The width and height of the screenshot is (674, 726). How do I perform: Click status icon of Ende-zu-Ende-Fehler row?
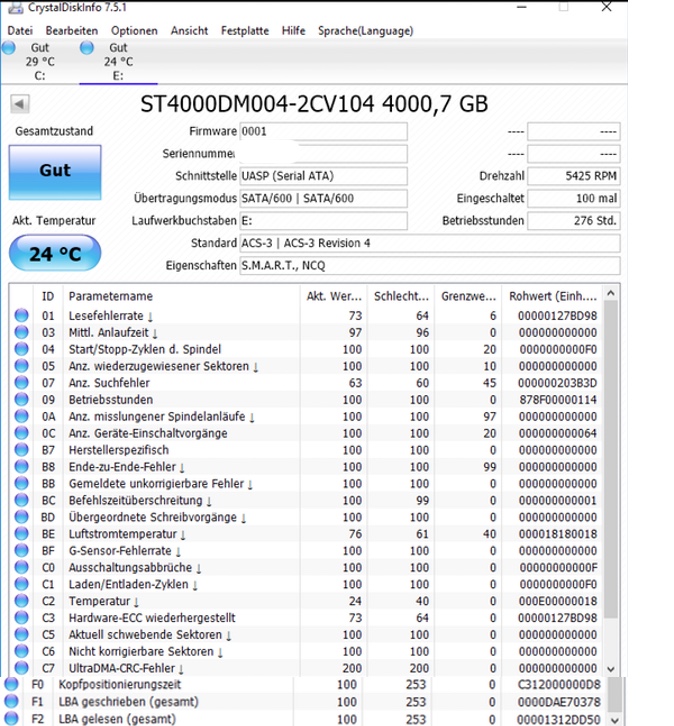point(21,466)
